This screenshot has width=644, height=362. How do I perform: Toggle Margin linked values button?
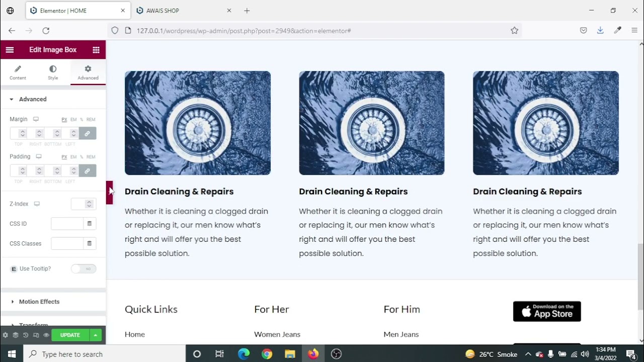88,133
